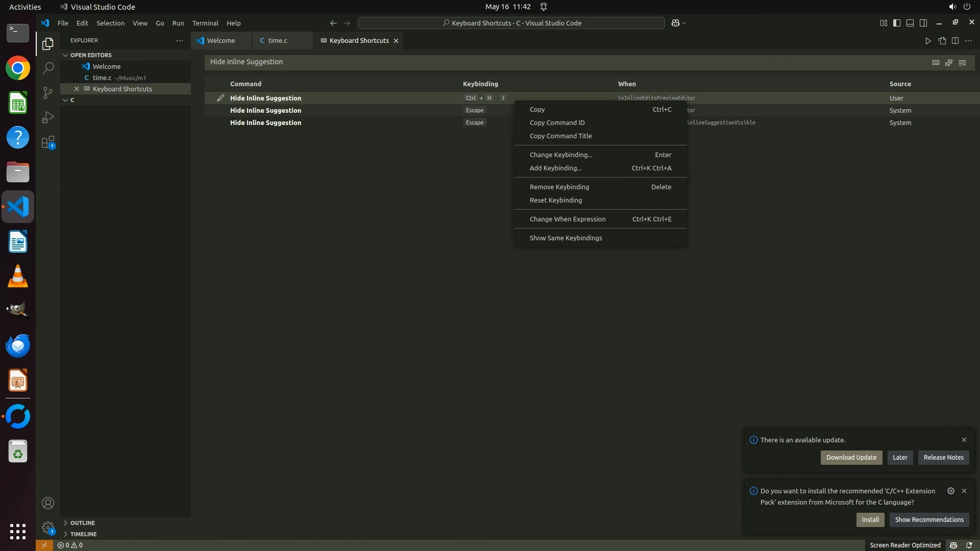Screen dimensions: 980x551
Task: Click the Record Keys keyboard icon
Action: pyautogui.click(x=936, y=62)
